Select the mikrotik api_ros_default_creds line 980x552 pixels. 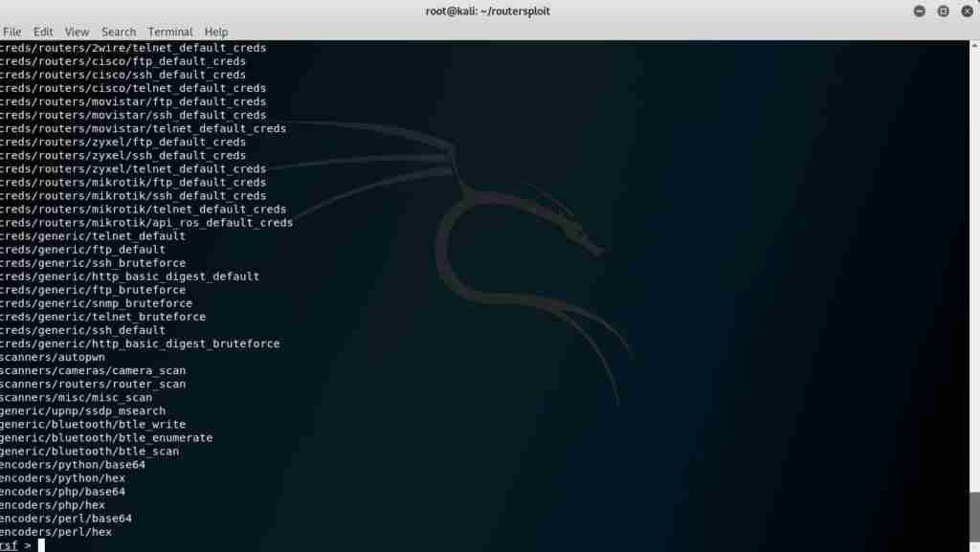point(146,222)
